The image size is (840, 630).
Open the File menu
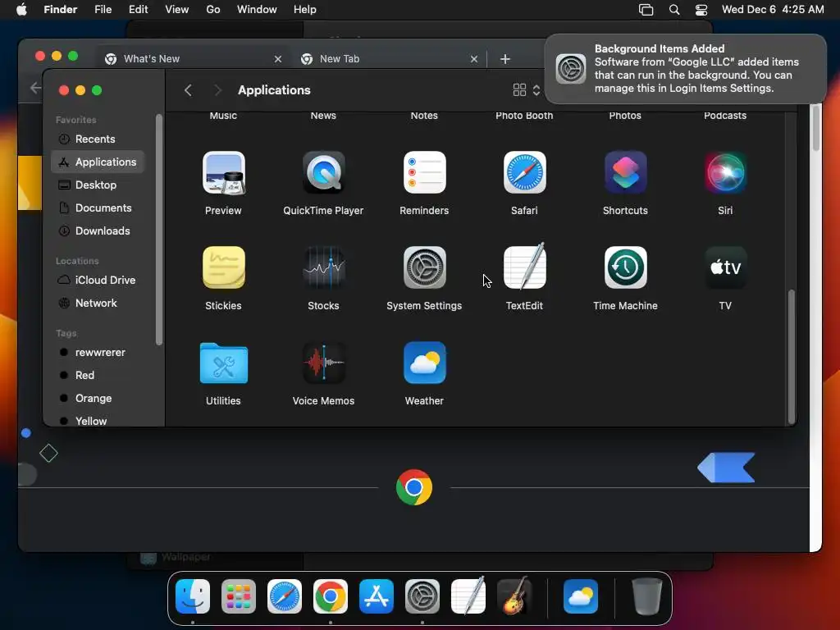click(103, 9)
